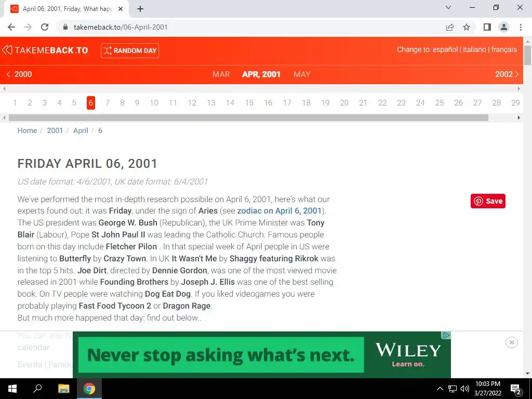
Task: Change language to italiano
Action: pos(474,49)
